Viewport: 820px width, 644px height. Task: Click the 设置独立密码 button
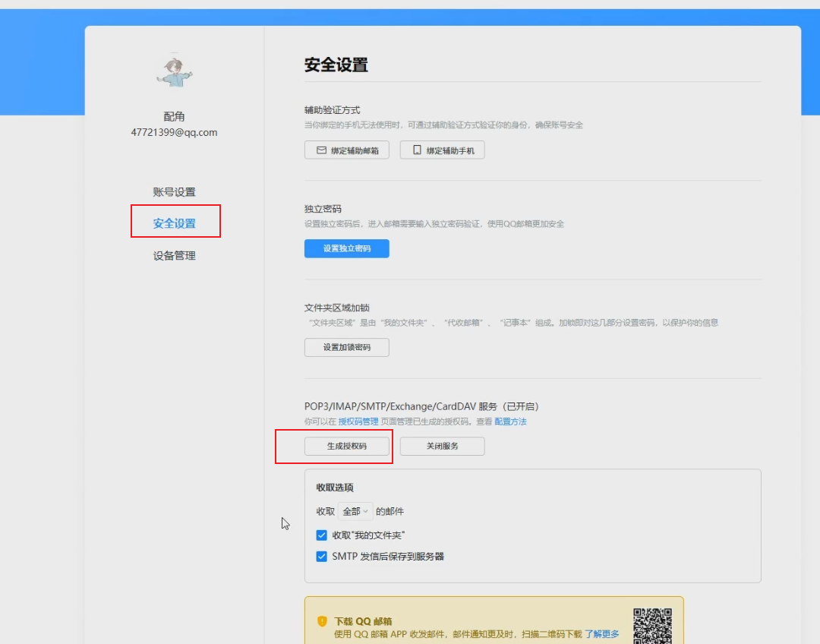point(346,248)
